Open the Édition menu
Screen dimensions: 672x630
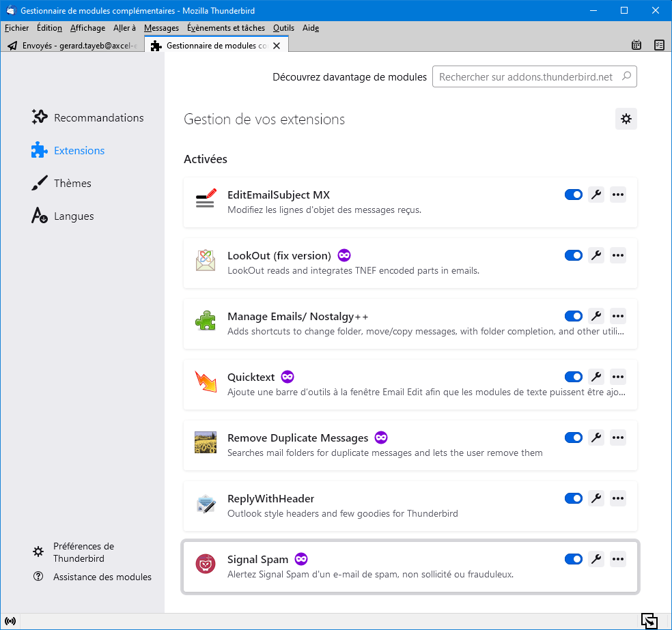tap(49, 28)
